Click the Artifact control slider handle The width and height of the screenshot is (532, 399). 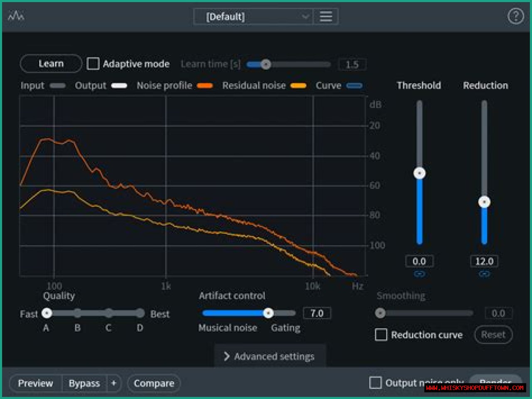tap(268, 313)
